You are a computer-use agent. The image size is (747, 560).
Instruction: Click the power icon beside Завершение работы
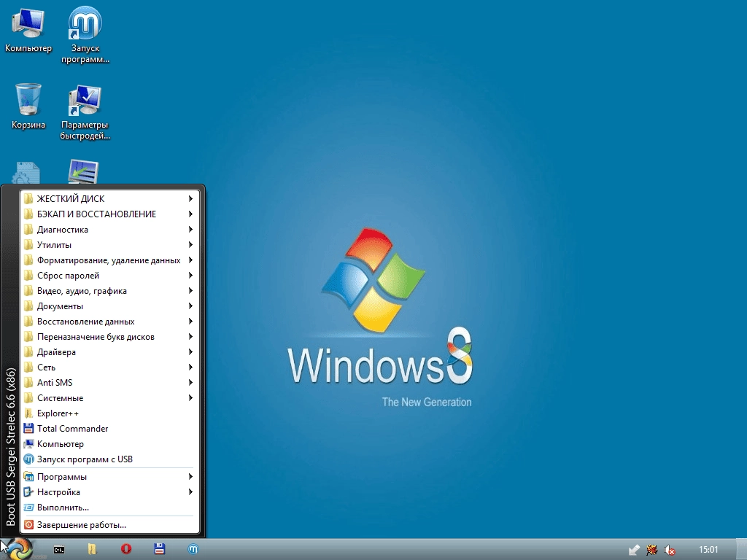pos(28,525)
